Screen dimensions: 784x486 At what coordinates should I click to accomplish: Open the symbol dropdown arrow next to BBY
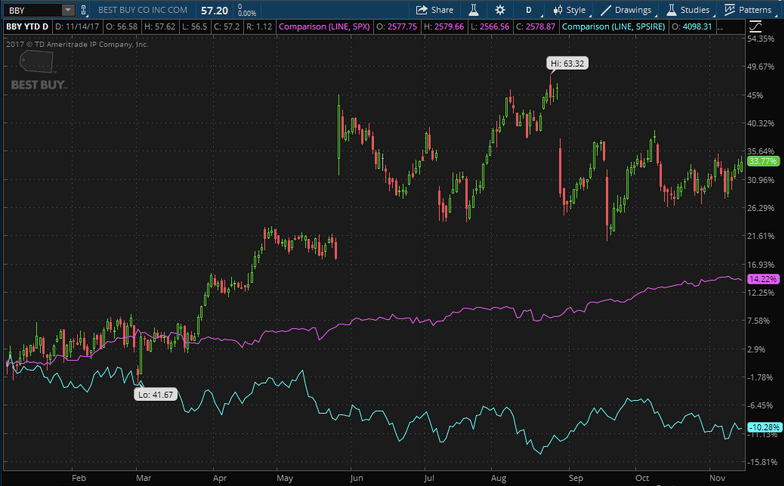tap(68, 10)
